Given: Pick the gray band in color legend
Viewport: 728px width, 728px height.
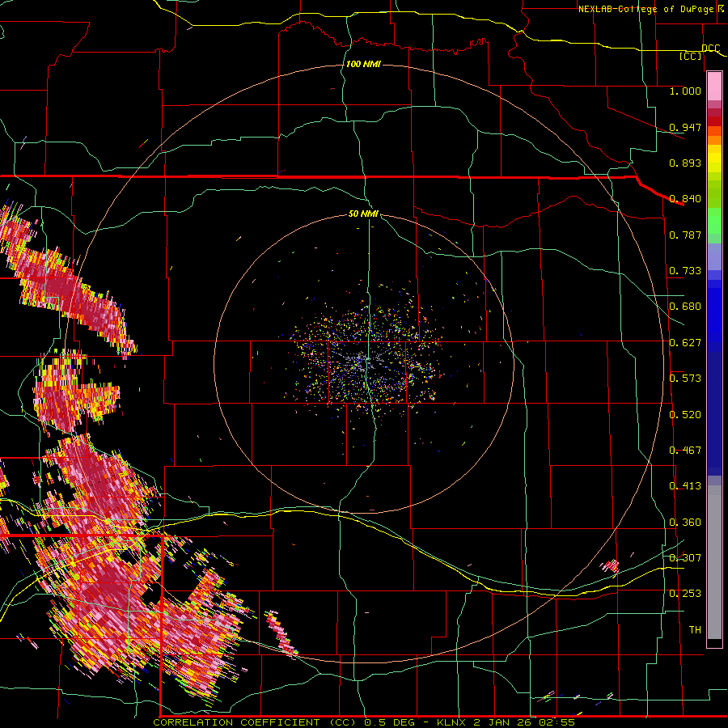Looking at the screenshot, I should tap(714, 562).
